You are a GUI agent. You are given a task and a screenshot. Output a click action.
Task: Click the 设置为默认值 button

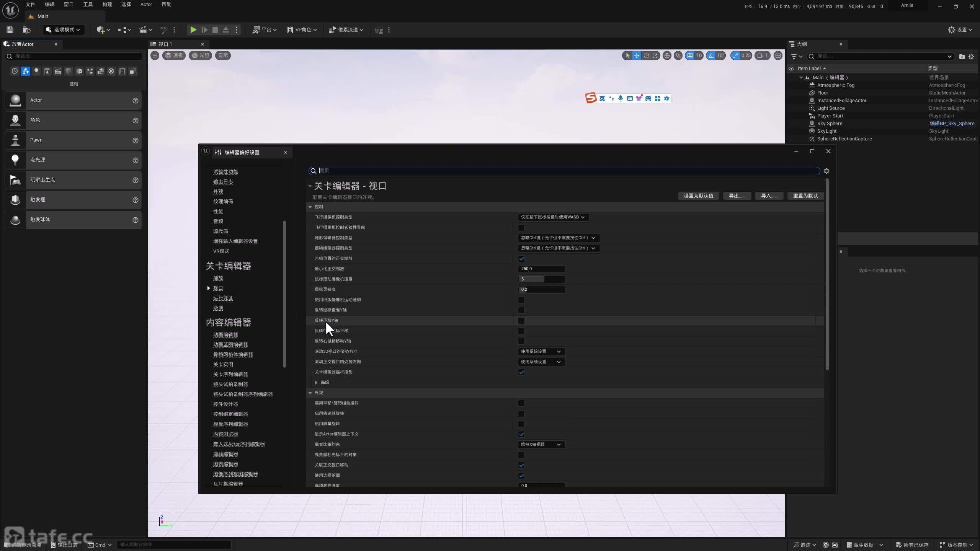coord(699,196)
